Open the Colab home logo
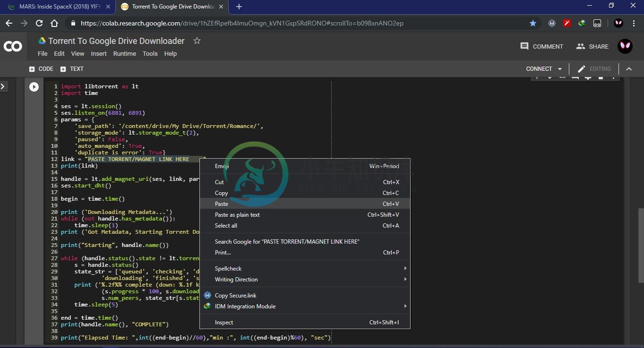The width and height of the screenshot is (644, 348). (13, 46)
